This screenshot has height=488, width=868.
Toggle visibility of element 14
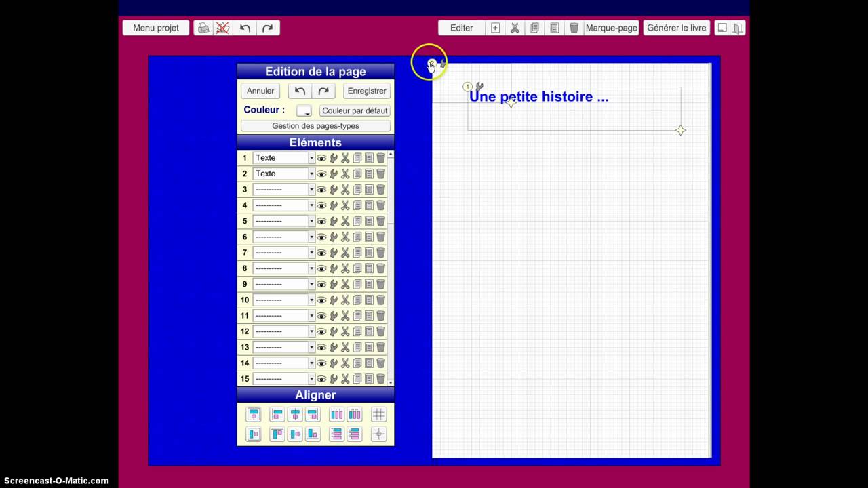pos(321,363)
